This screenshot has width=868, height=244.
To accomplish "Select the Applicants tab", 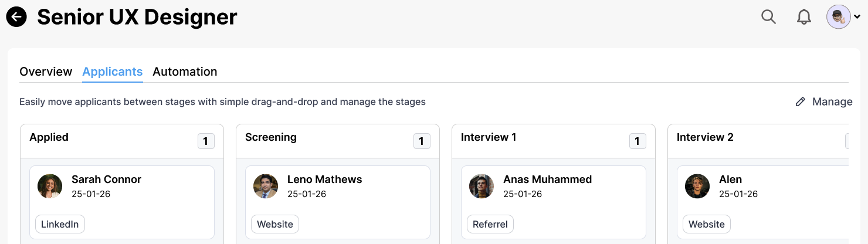I will (113, 72).
